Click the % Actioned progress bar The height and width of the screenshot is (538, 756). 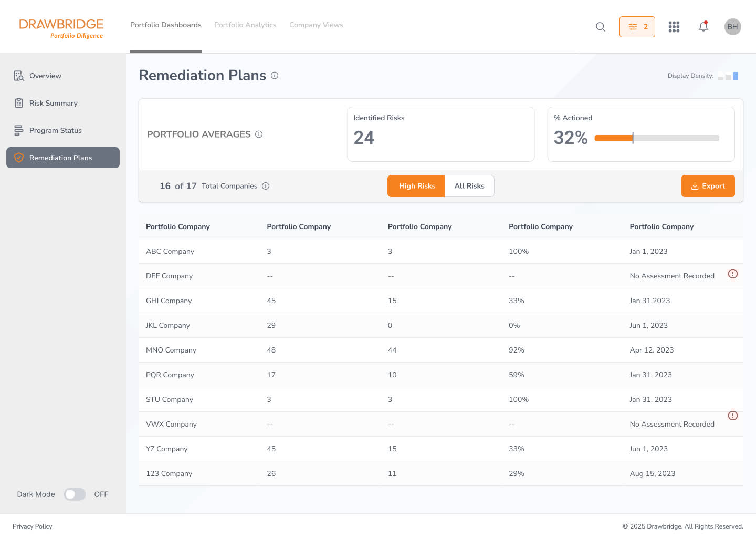tap(656, 138)
